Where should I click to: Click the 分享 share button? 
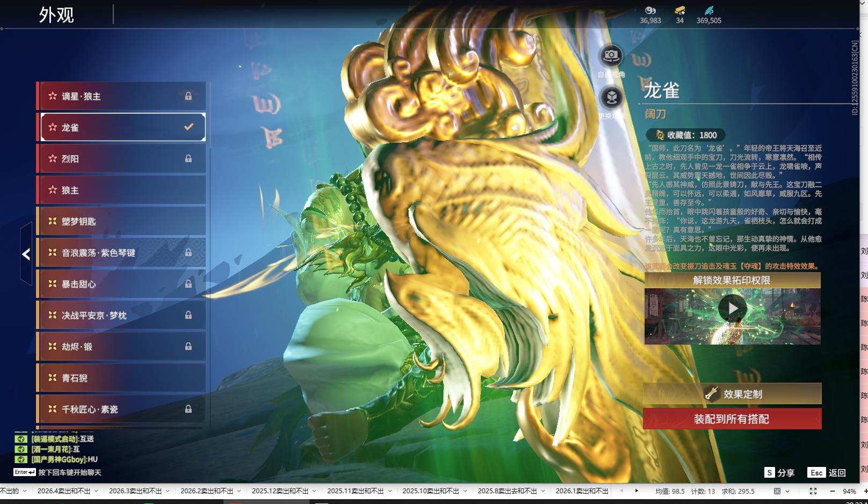(780, 473)
